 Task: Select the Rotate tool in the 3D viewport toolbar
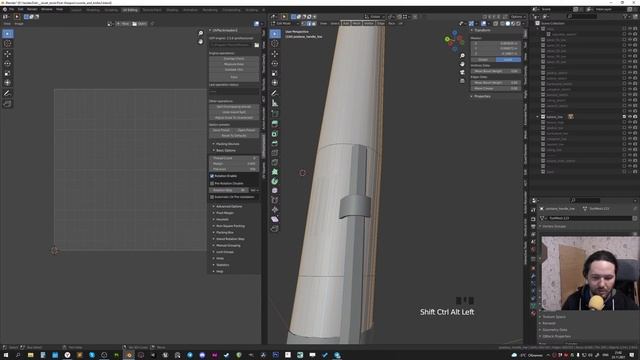(x=275, y=63)
